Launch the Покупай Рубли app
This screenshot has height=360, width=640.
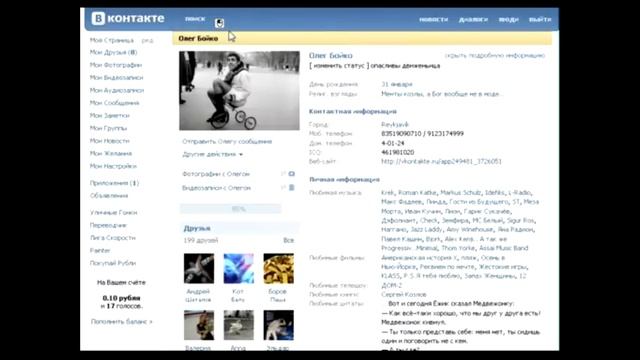(x=113, y=263)
